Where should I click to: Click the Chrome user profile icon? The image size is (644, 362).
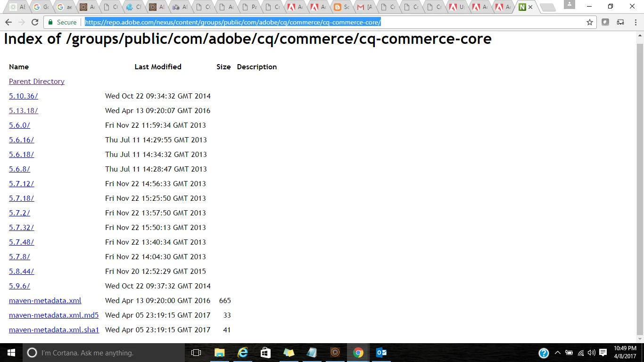570,4
